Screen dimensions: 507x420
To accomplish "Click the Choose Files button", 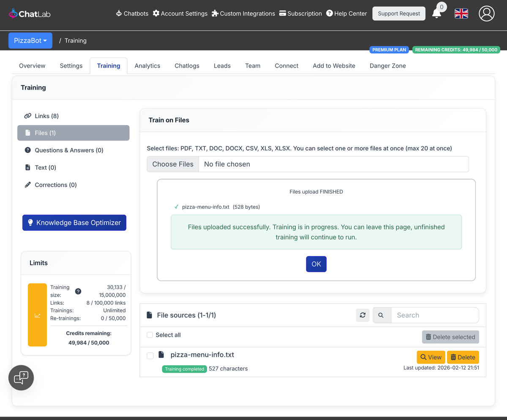I will click(x=172, y=164).
